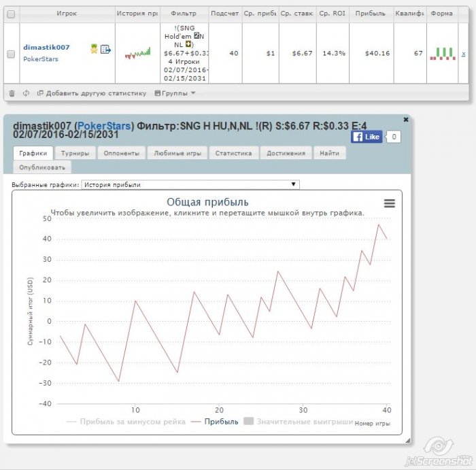
Task: Click the achievement medal icon next to dimastik007
Action: click(94, 49)
